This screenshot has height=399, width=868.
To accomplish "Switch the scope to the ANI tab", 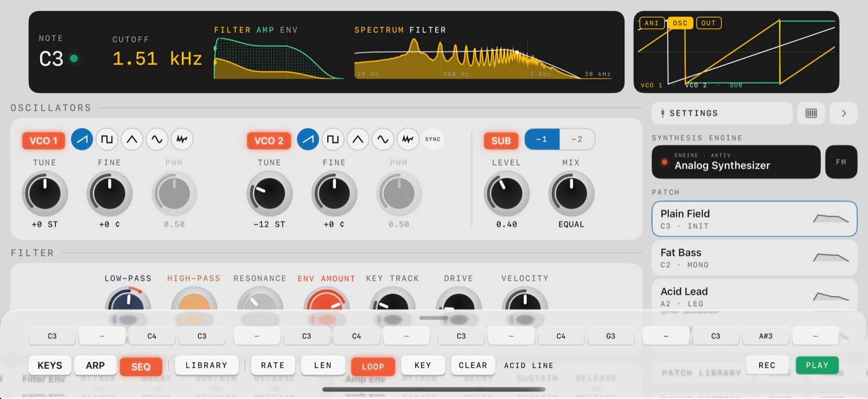I will [x=652, y=23].
